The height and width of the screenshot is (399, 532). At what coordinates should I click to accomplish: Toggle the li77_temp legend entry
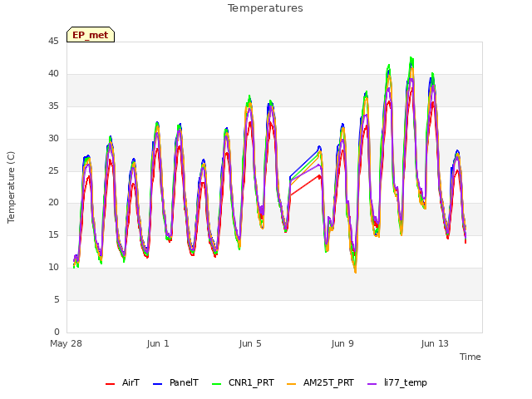[397, 383]
